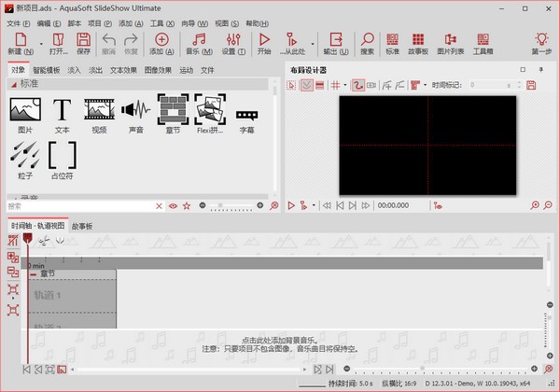
Task: Toggle the motion path button in layout designer
Action: tap(357, 84)
